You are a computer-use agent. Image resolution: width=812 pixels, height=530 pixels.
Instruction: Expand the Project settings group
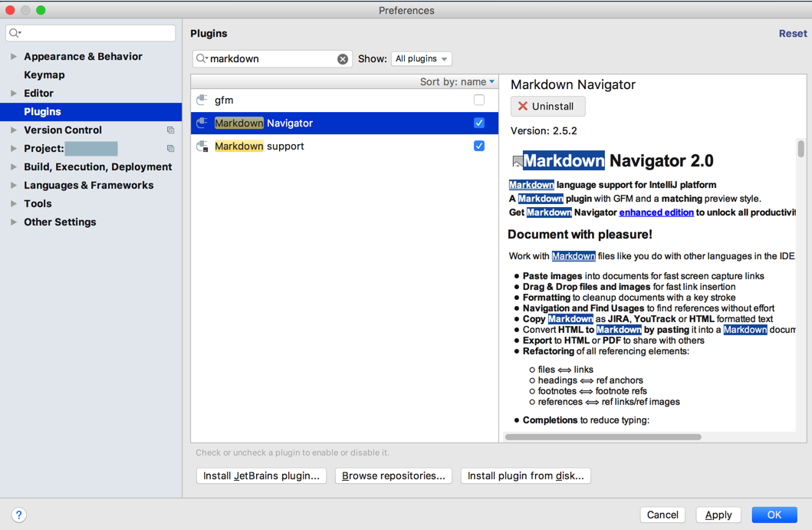point(14,148)
